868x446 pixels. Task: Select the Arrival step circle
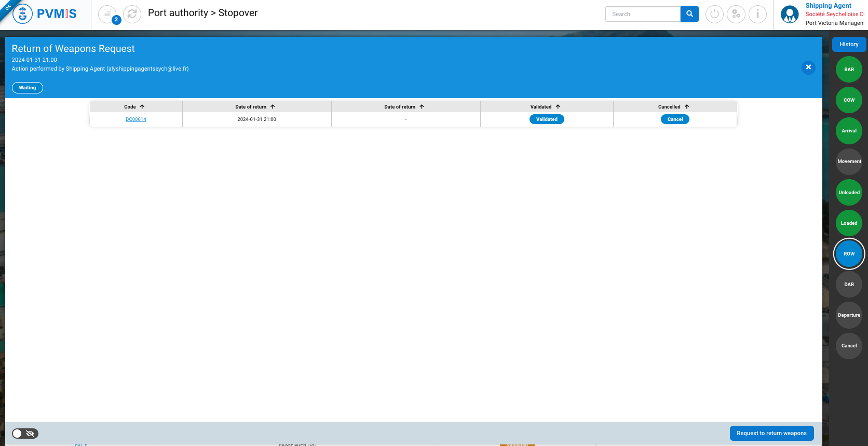849,131
